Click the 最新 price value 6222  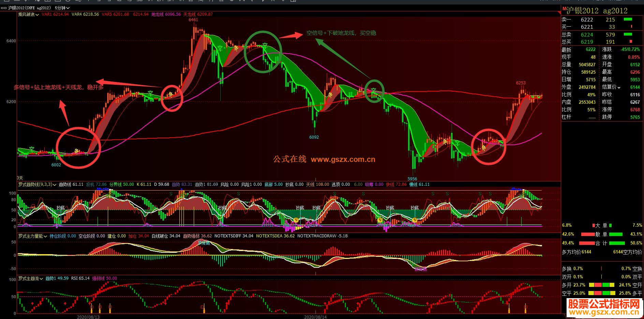(x=591, y=50)
